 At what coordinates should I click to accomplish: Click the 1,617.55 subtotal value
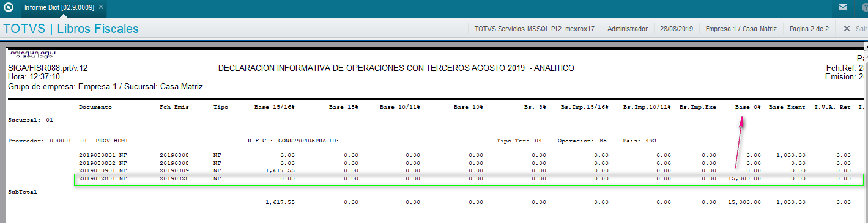280,202
